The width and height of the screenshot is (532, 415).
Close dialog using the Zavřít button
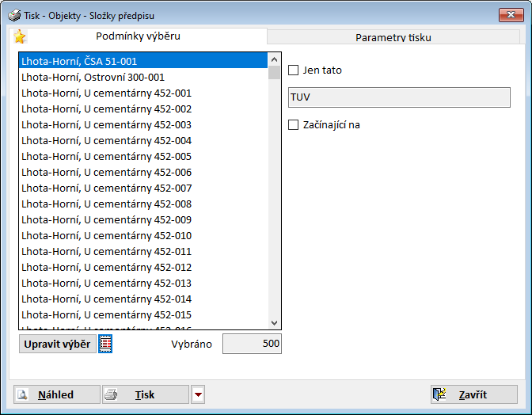tap(473, 395)
